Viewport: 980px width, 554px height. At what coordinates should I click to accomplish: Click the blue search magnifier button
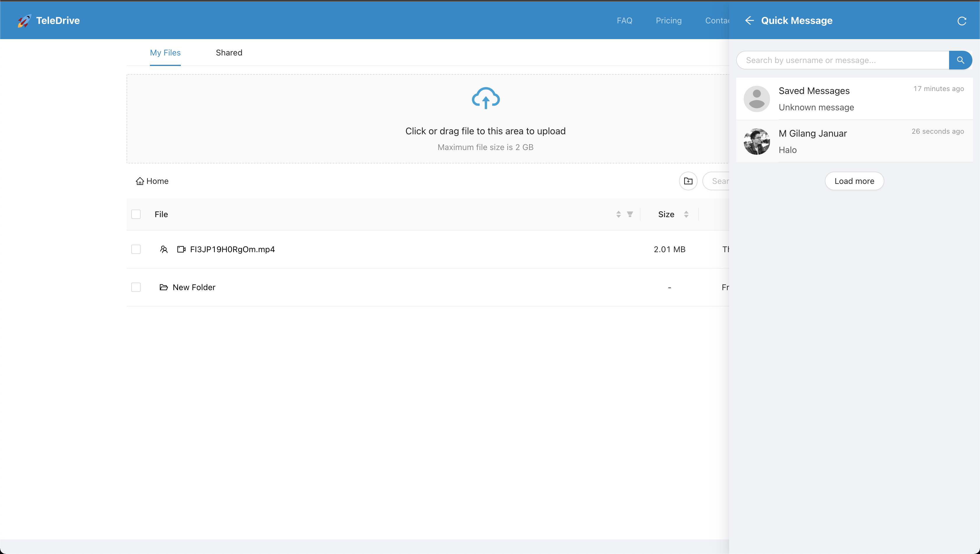[x=960, y=60]
